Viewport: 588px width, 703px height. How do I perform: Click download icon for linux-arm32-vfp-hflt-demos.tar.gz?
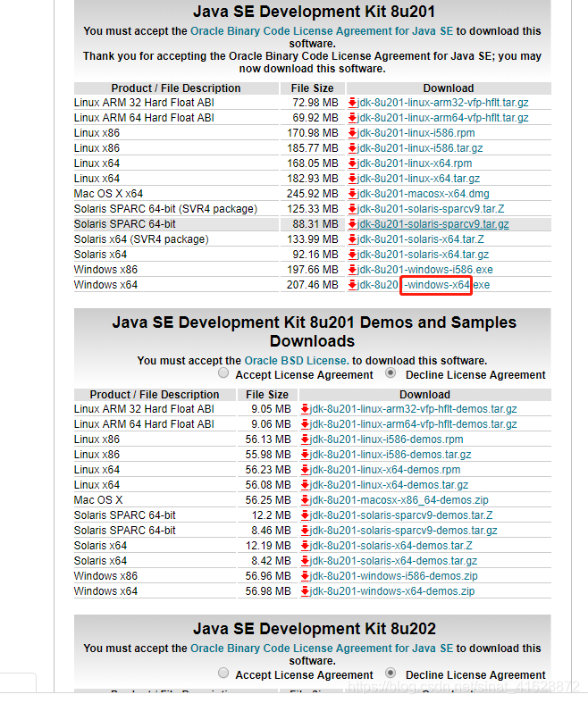[305, 409]
